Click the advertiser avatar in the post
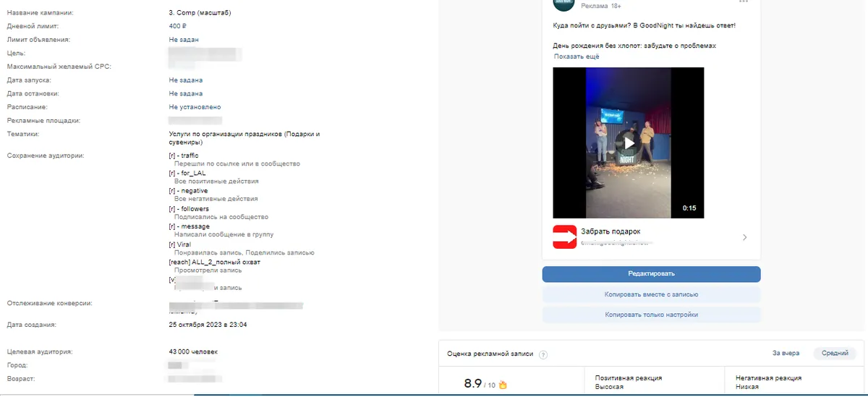The width and height of the screenshot is (868, 397). pos(565,4)
